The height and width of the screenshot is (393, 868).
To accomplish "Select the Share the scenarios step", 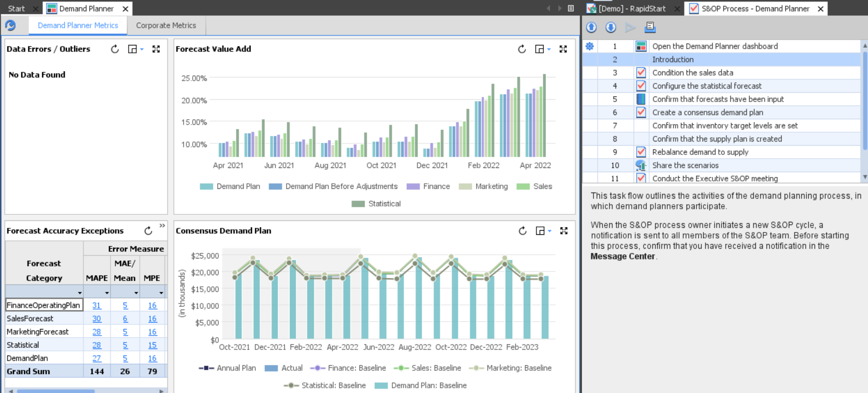I will [685, 165].
